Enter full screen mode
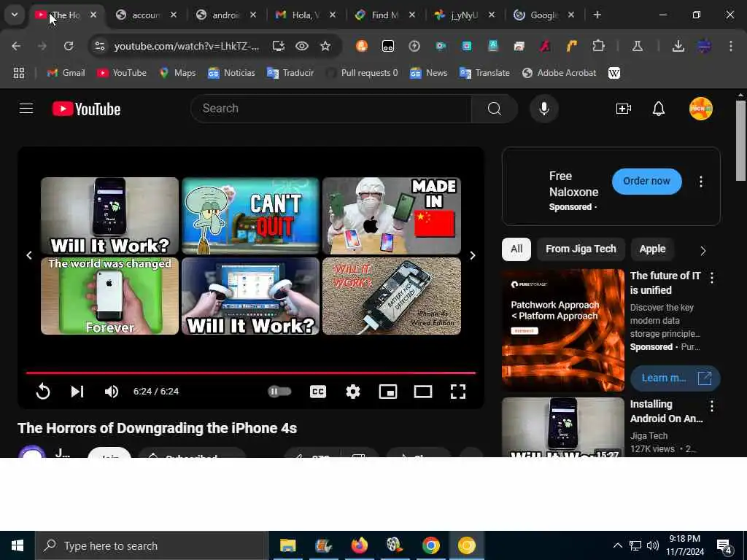 coord(458,392)
